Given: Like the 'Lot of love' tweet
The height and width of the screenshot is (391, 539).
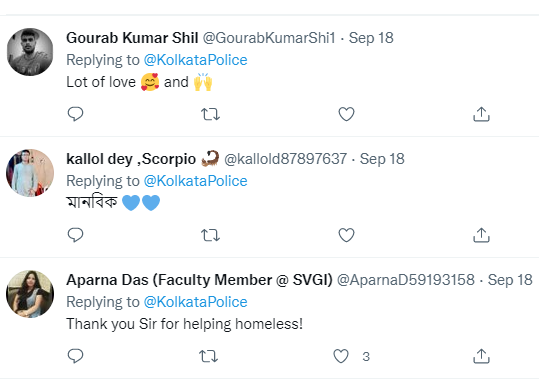Looking at the screenshot, I should (346, 114).
